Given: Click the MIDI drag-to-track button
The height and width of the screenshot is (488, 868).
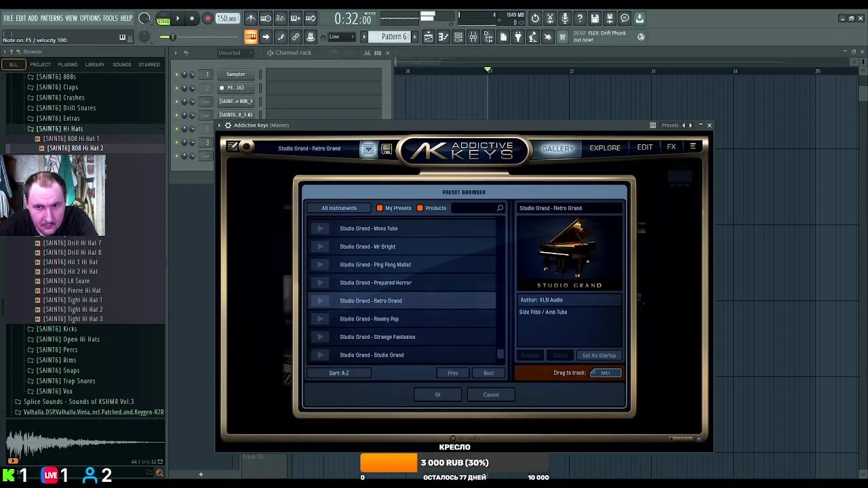Looking at the screenshot, I should click(605, 373).
